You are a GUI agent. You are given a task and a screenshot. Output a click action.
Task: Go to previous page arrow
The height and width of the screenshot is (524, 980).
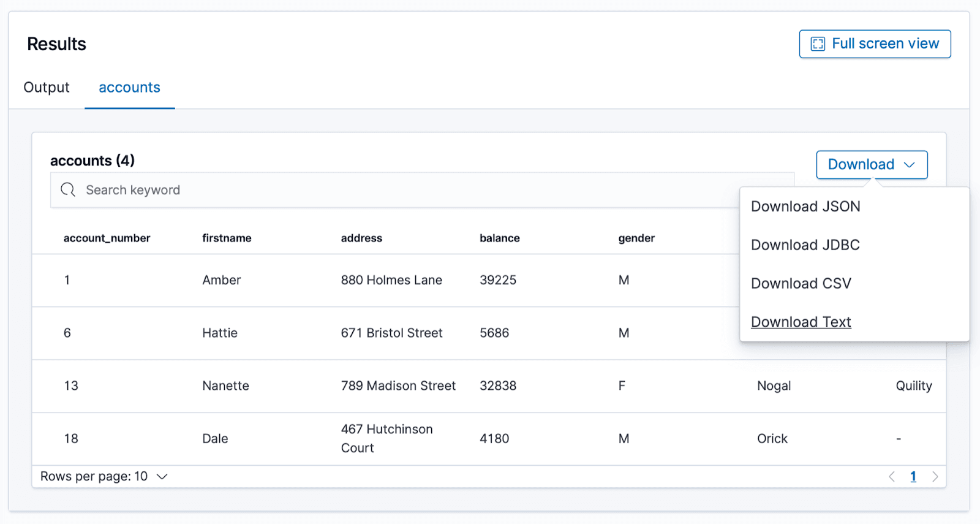tap(892, 477)
